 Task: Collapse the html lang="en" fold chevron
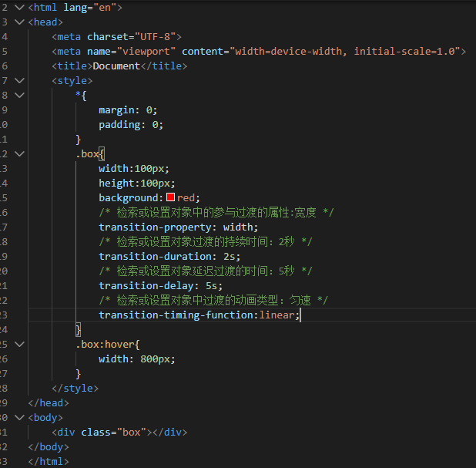pyautogui.click(x=19, y=7)
